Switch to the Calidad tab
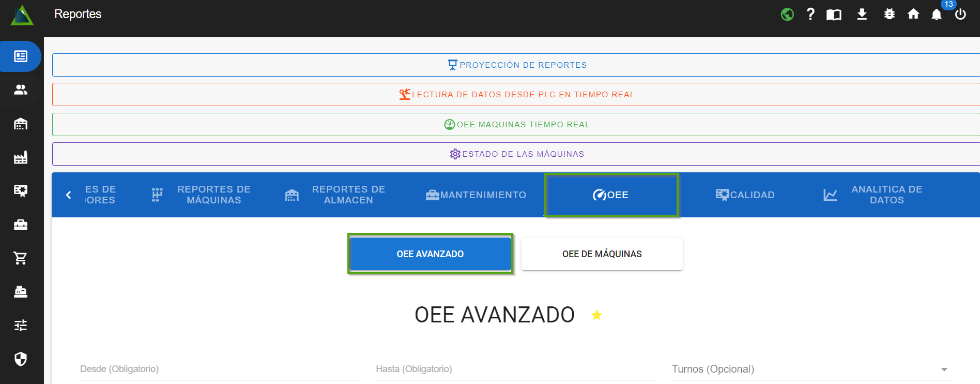The height and width of the screenshot is (384, 980). (745, 195)
